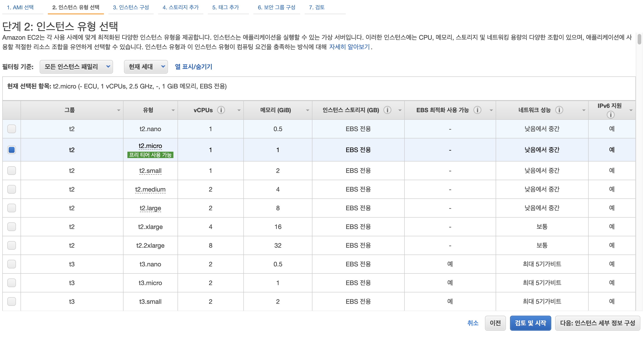Screen dimensions: 644x338
Task: Click info icon next to vCPUs header
Action: click(221, 110)
